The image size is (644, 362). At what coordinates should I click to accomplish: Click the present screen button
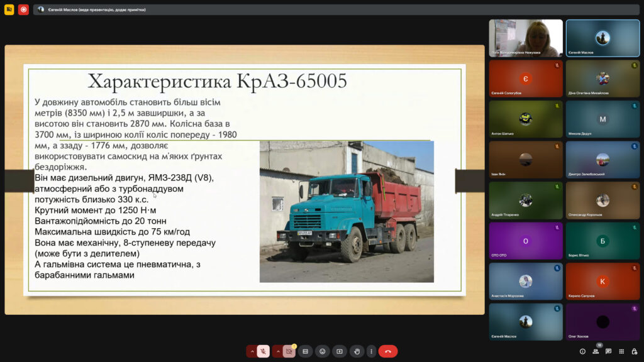[340, 351]
